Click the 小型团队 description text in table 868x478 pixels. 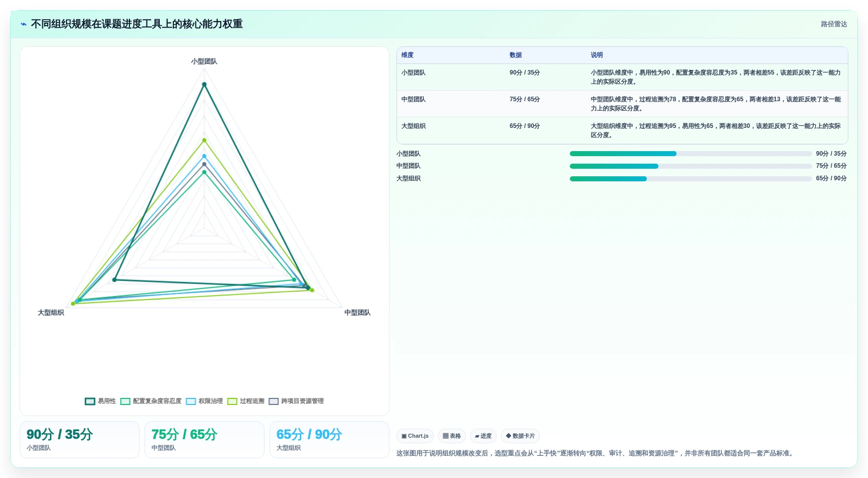715,77
